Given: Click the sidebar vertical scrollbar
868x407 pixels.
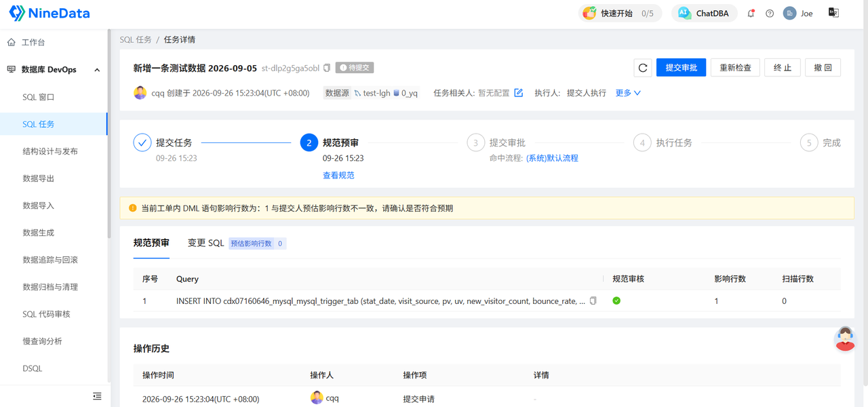Looking at the screenshot, I should [x=108, y=134].
